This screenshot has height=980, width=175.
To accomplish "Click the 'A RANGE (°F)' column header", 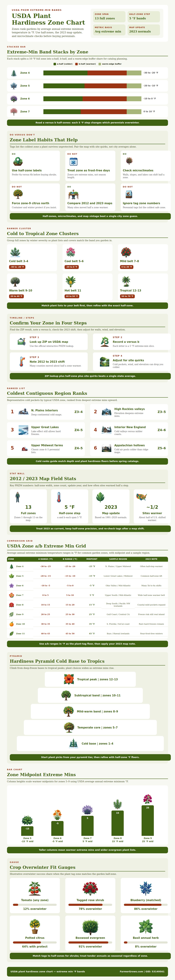I will tap(45, 559).
